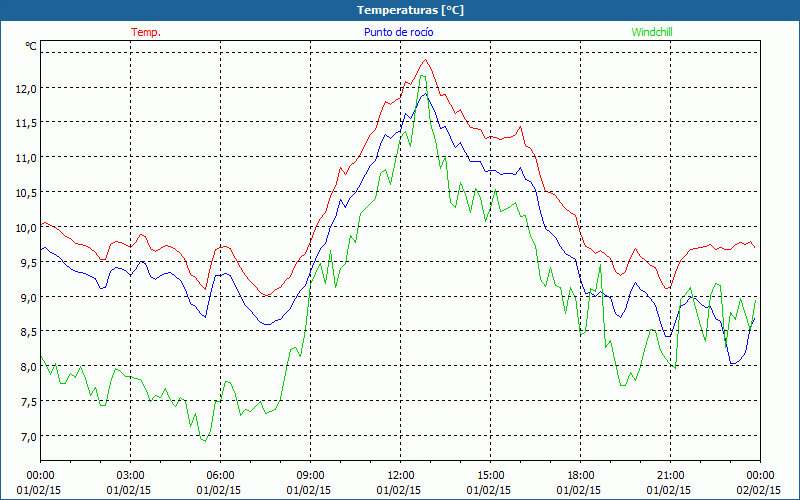800x500 pixels.
Task: Click the 10,5 y-axis value
Action: (27, 193)
